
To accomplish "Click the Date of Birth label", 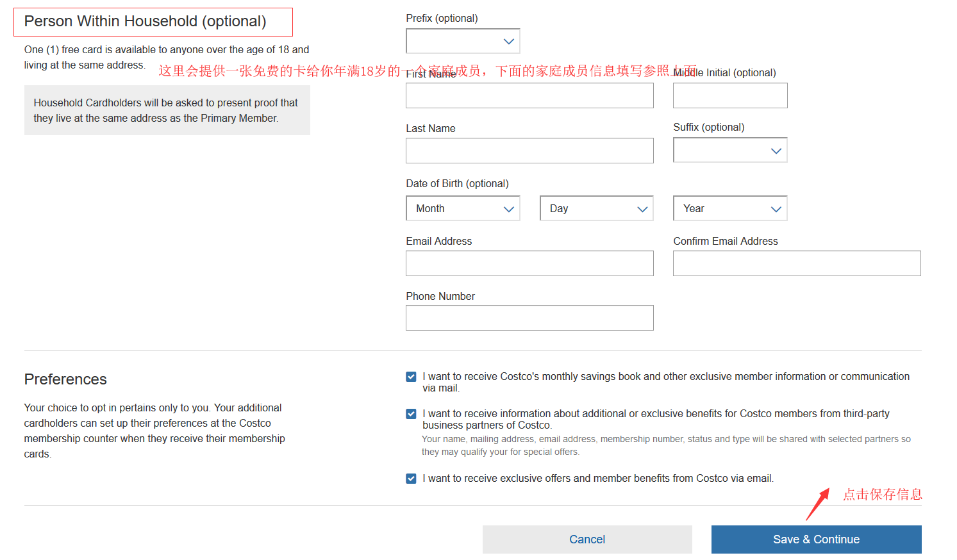I will pyautogui.click(x=457, y=184).
